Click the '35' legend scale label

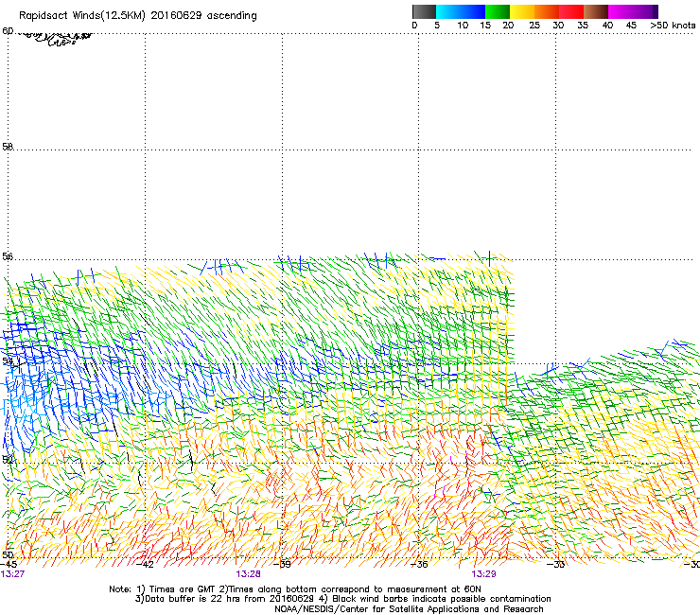(583, 26)
